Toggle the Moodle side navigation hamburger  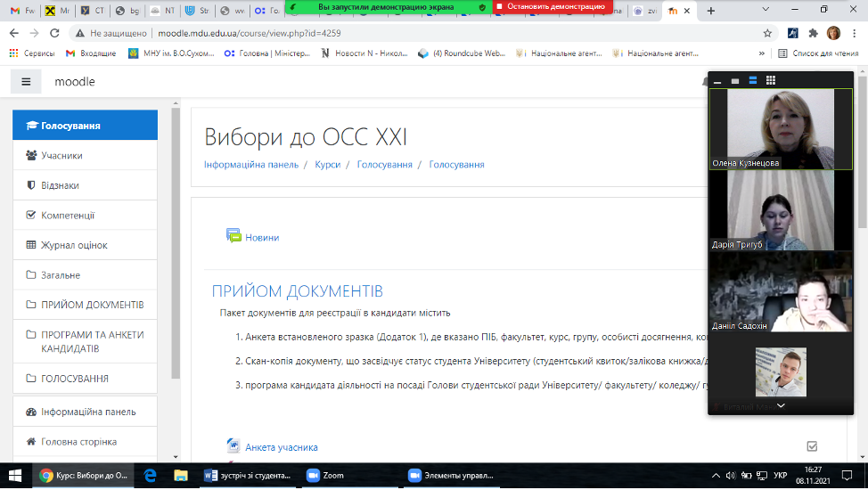pyautogui.click(x=26, y=82)
